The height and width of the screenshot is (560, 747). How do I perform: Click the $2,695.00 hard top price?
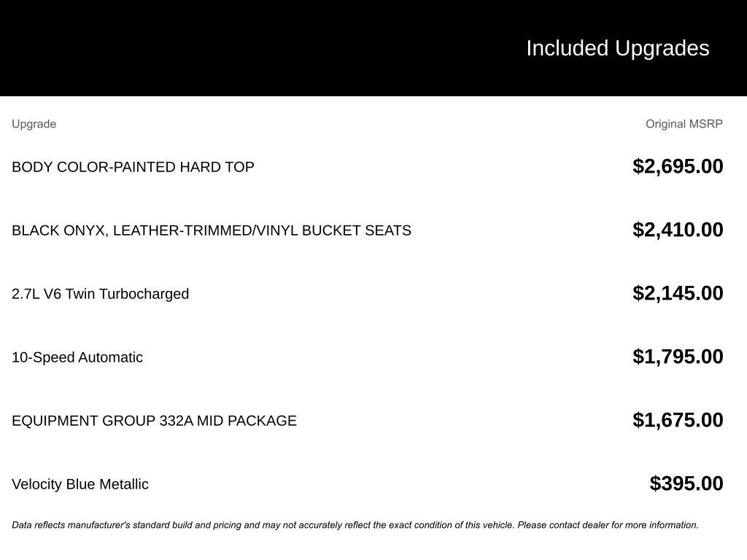[x=678, y=166]
